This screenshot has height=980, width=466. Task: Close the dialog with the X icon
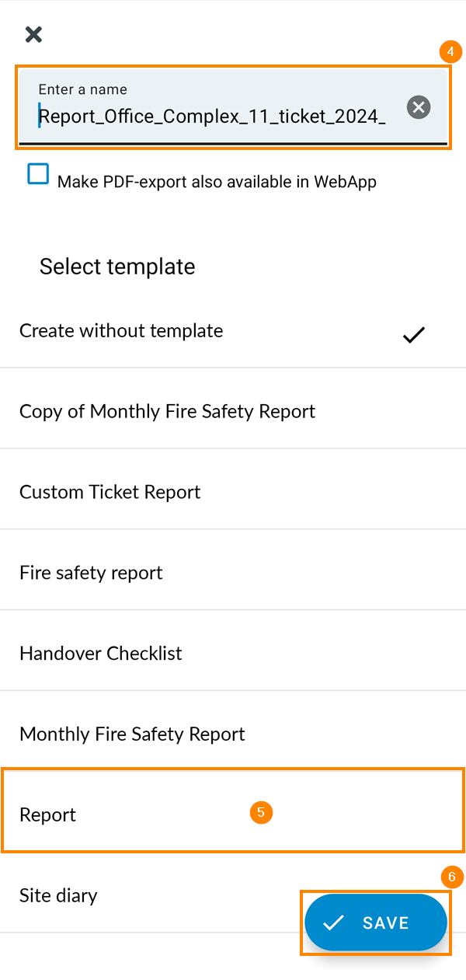click(33, 34)
